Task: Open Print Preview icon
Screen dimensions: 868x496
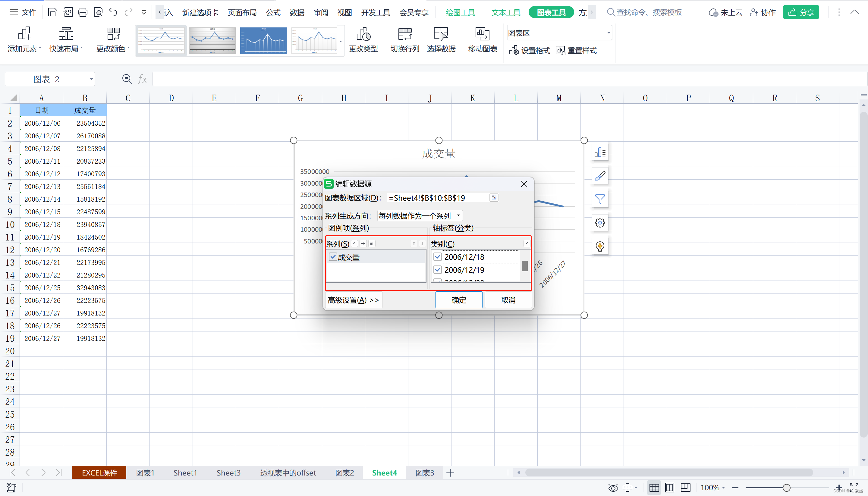Action: [98, 13]
